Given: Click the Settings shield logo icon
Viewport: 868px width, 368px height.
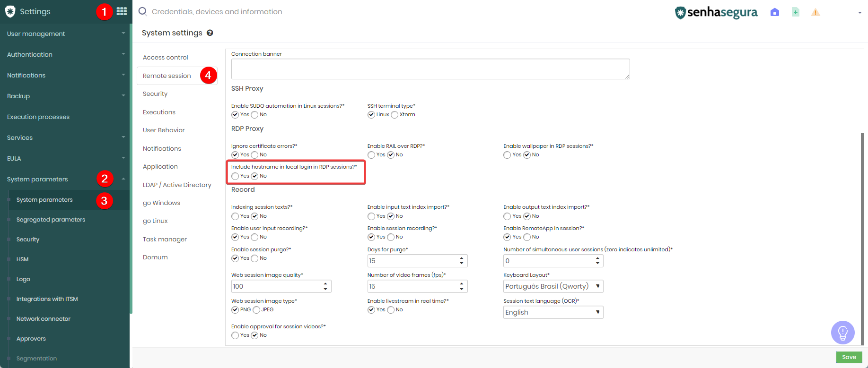Looking at the screenshot, I should pyautogui.click(x=10, y=11).
